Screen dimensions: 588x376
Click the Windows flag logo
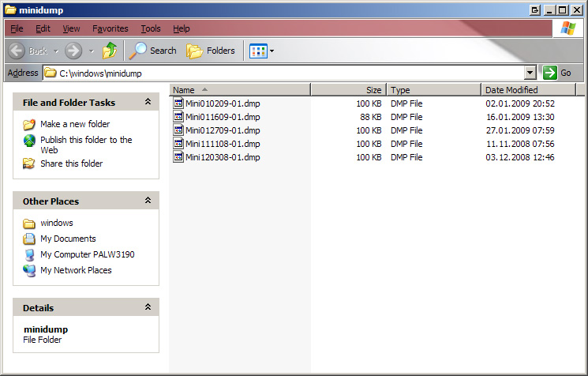pos(568,28)
